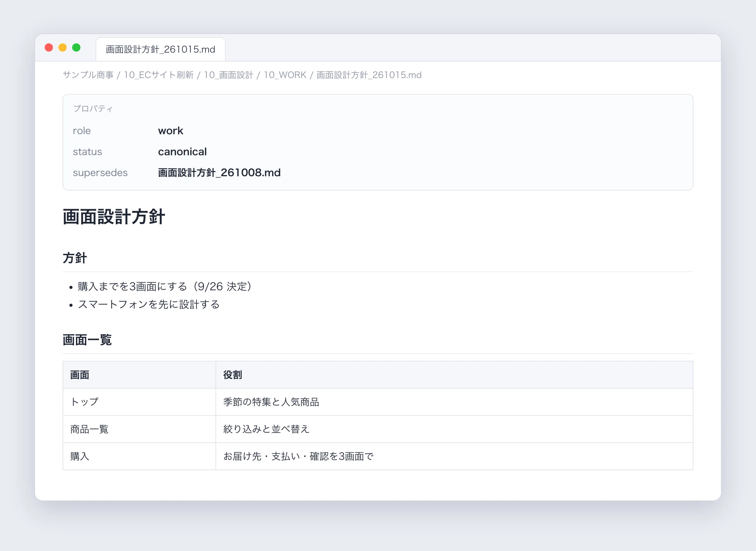Click the main heading 画面設計方針
The height and width of the screenshot is (551, 756).
click(x=114, y=217)
